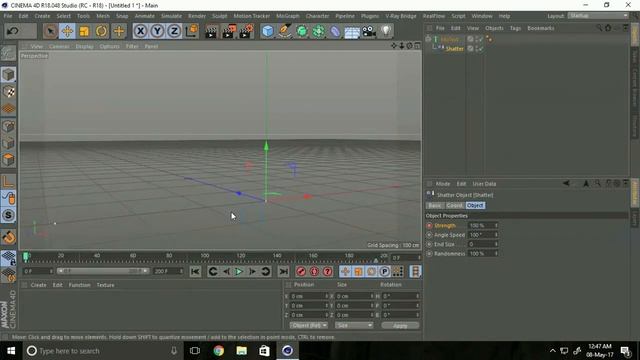Open the Layout dropdown
This screenshot has width=640, height=360.
[x=598, y=16]
